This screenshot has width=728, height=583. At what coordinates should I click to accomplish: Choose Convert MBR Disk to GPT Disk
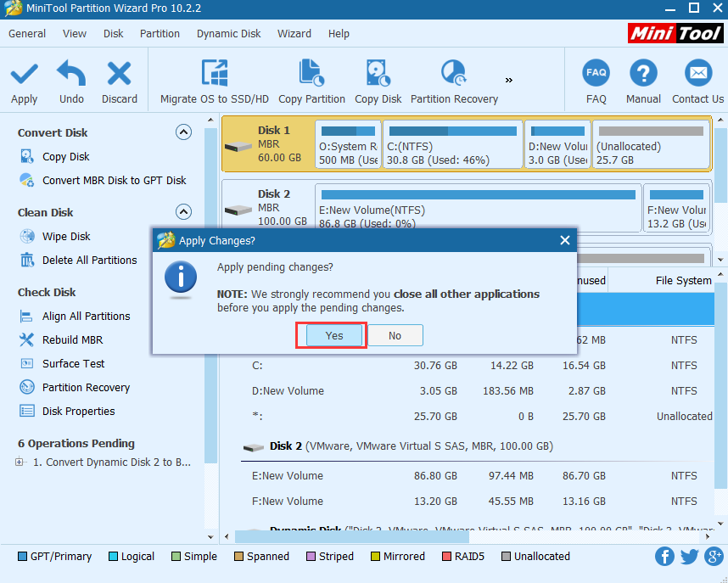tap(115, 180)
